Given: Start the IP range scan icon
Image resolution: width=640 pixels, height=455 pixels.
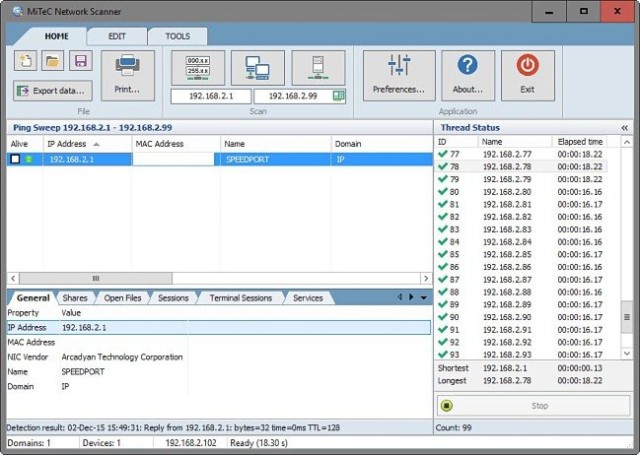Looking at the screenshot, I should point(198,68).
